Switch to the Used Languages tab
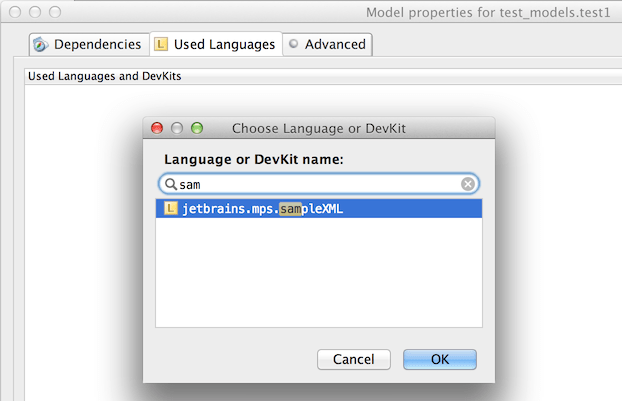 point(216,44)
